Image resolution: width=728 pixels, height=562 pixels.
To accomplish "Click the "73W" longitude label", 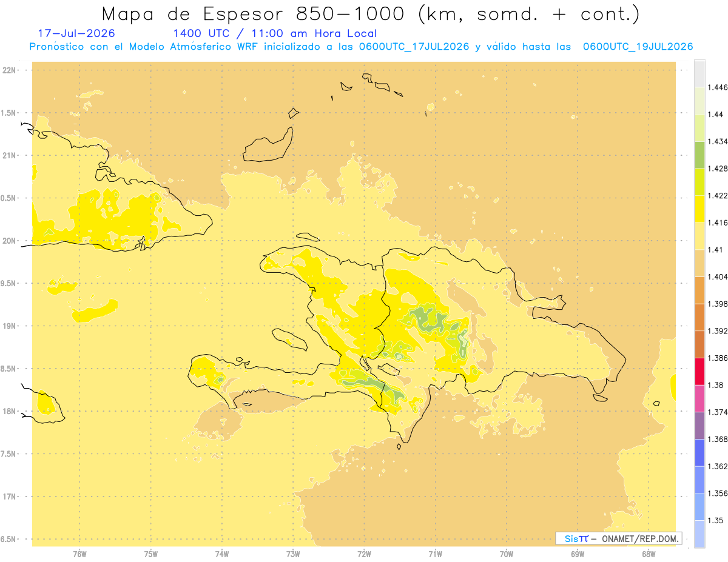I will (x=293, y=554).
